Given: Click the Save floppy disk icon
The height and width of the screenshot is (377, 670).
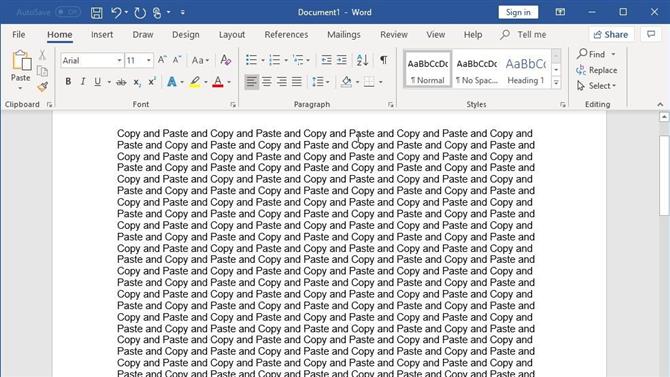Looking at the screenshot, I should (97, 12).
